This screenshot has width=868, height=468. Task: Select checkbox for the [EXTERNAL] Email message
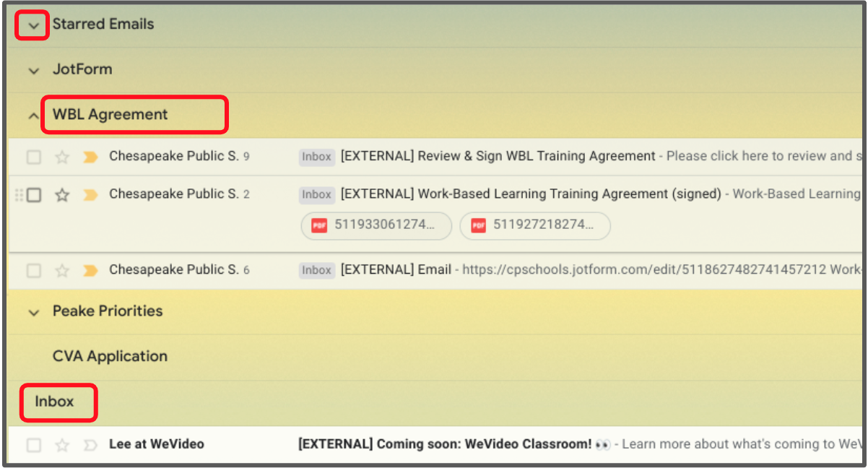(x=34, y=270)
